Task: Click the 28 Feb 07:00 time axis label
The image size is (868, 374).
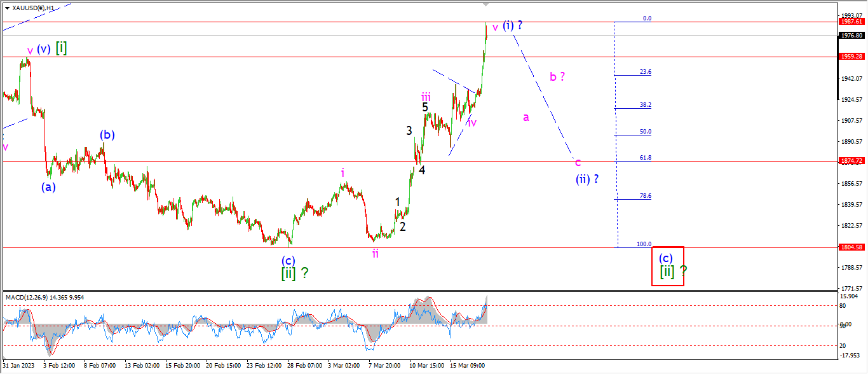Action: [x=304, y=366]
